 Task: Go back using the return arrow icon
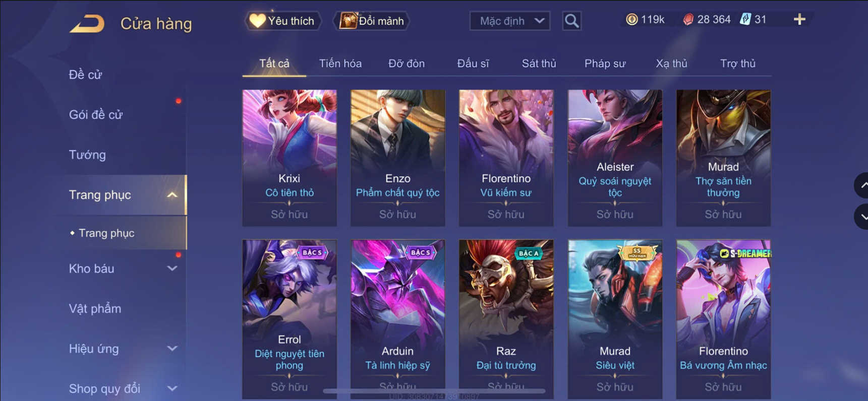click(x=87, y=23)
